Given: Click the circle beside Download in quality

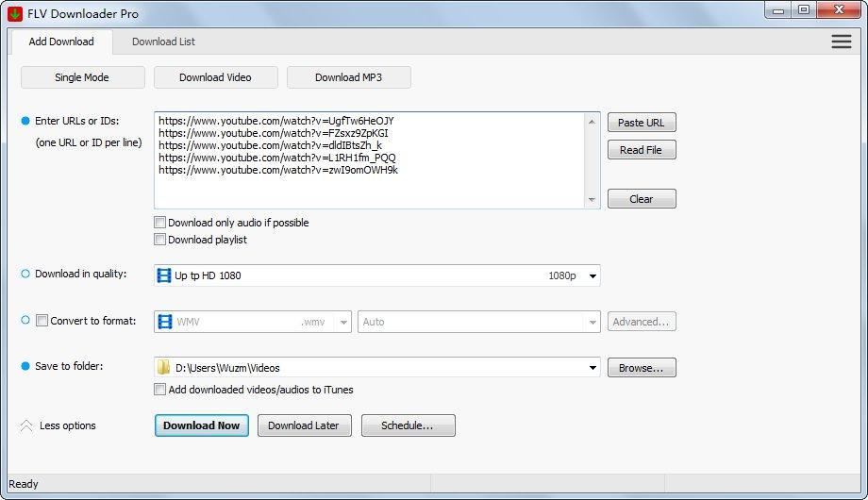Looking at the screenshot, I should pyautogui.click(x=25, y=274).
